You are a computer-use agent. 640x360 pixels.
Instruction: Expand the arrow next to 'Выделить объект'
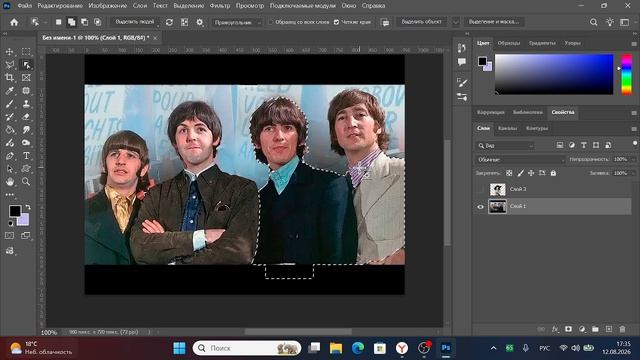pyautogui.click(x=456, y=22)
